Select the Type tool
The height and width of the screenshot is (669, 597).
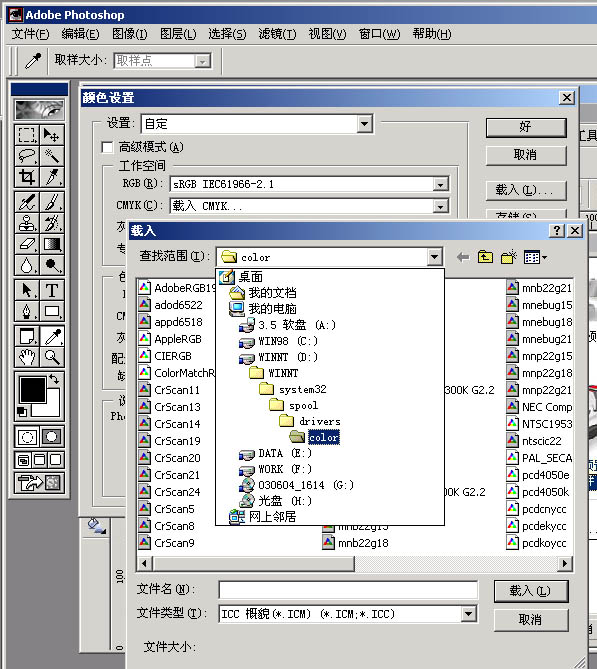click(52, 290)
